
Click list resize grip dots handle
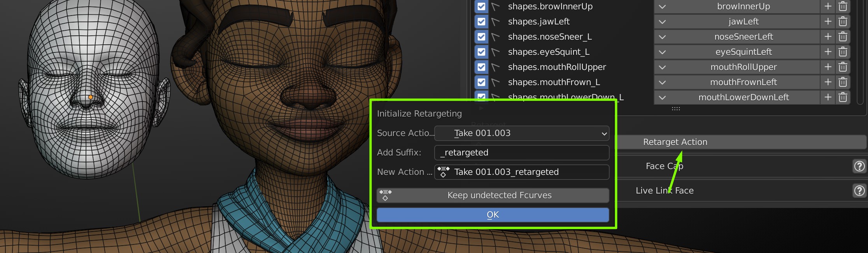(676, 108)
